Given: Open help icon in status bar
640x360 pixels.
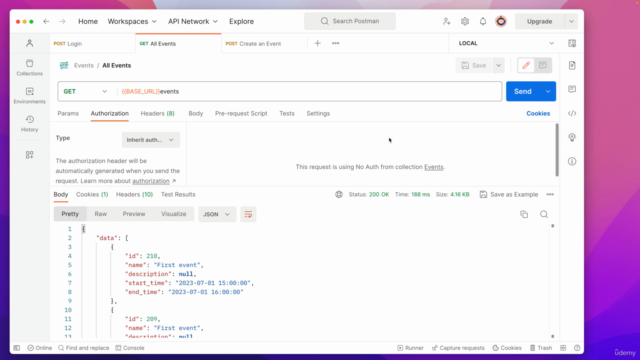Looking at the screenshot, I should [577, 348].
